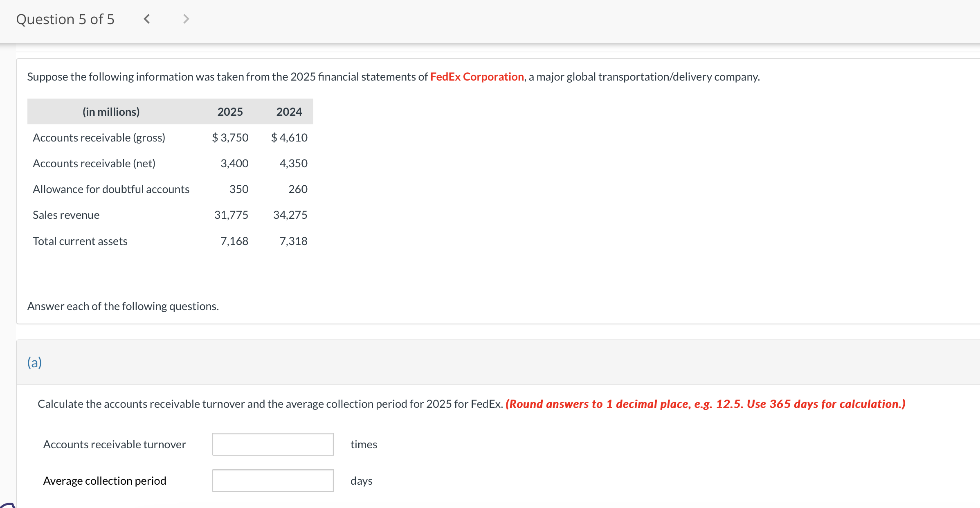980x508 pixels.
Task: Select the 4,350 net receivables 2024 value
Action: 293,163
